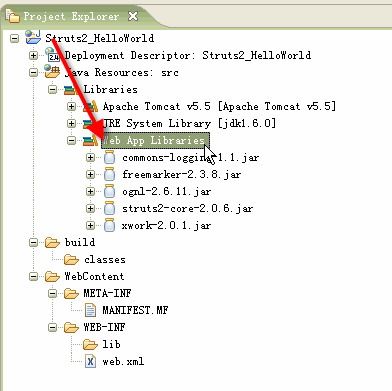Collapse the Web App Libraries node
392x391 pixels.
(x=71, y=140)
